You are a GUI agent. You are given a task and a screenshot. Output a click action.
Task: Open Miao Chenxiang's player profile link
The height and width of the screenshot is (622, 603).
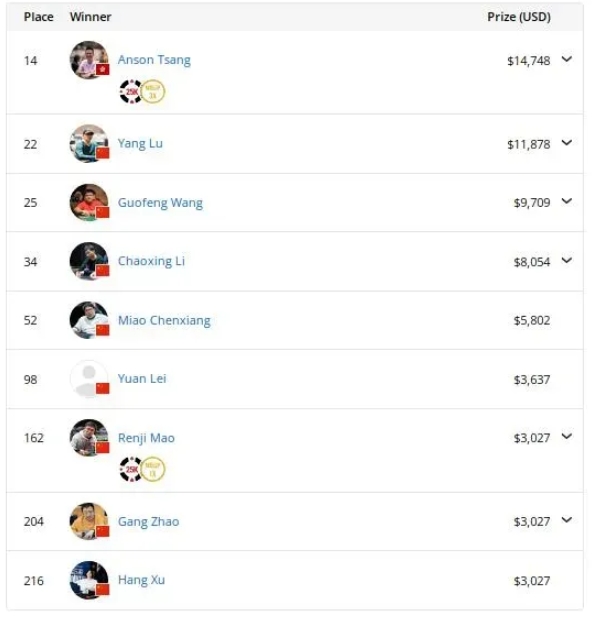164,321
